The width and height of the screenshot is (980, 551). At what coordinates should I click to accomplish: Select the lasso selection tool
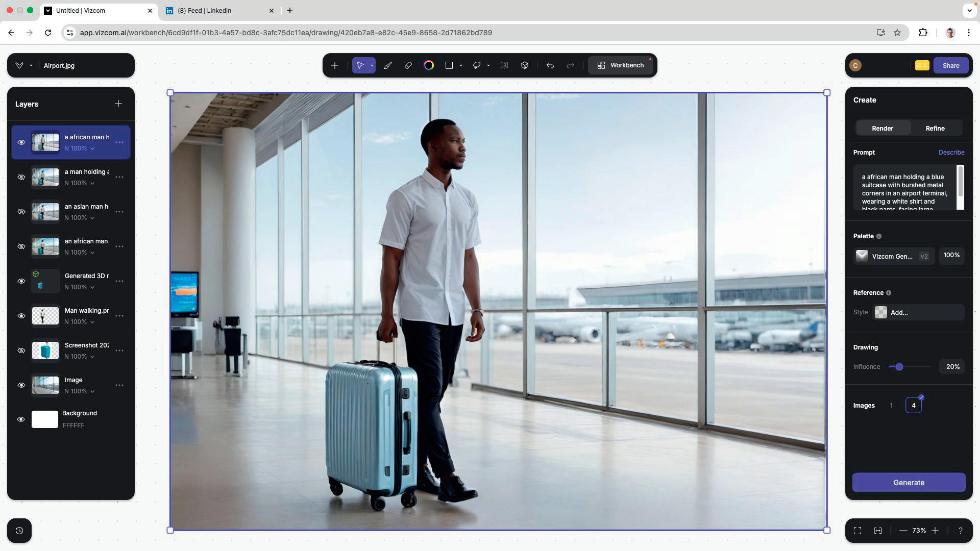coord(476,65)
